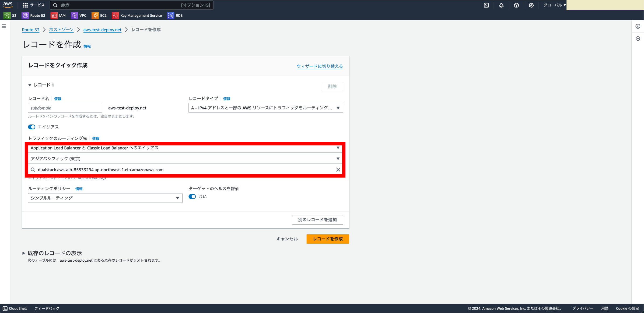The height and width of the screenshot is (313, 644).
Task: Open the notifications bell
Action: coord(501,5)
